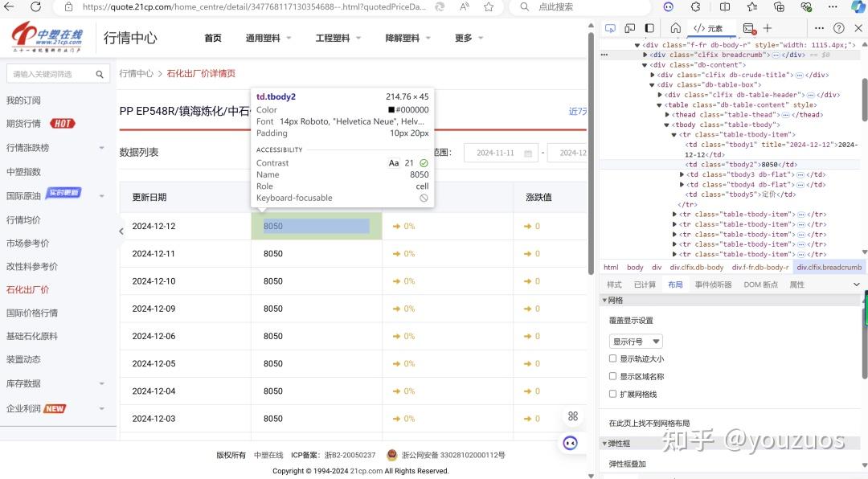Toggle the DevTools activity bar dock icon
Viewport: 868px width, 479px height.
pyautogui.click(x=650, y=28)
